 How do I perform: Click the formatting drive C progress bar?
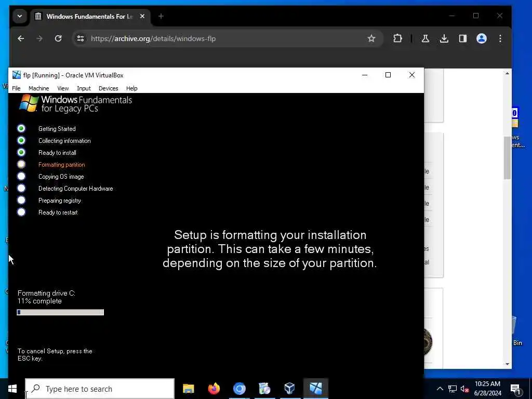tap(60, 312)
